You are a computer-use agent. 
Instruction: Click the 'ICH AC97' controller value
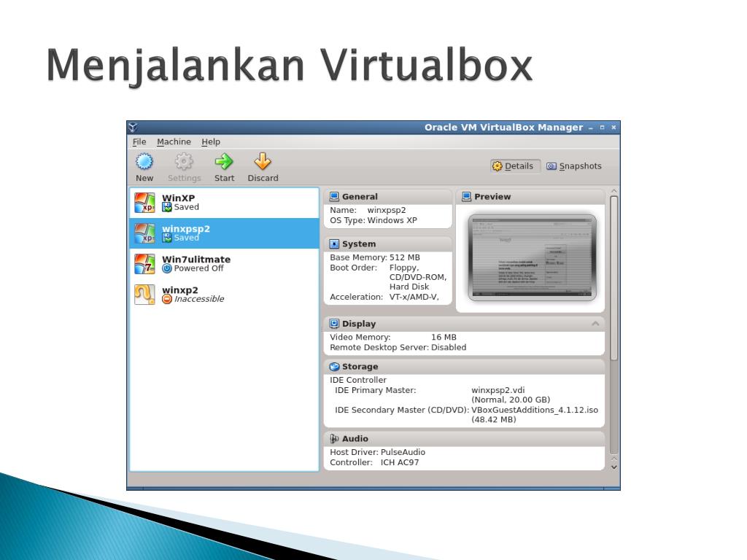click(400, 462)
